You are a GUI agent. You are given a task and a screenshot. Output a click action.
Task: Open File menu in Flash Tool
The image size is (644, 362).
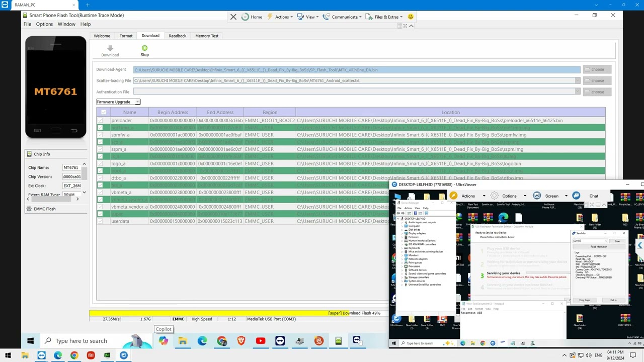tap(27, 24)
